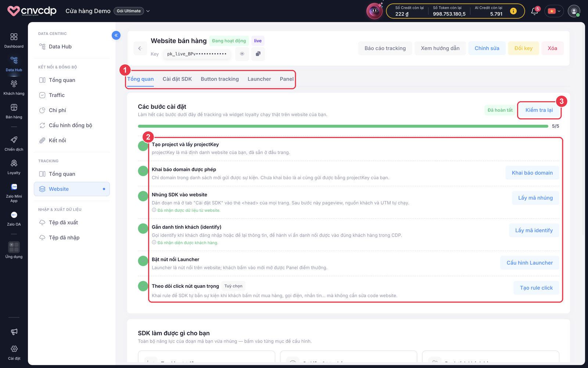
Task: Click the Kiểm tra lại button
Action: tap(539, 110)
